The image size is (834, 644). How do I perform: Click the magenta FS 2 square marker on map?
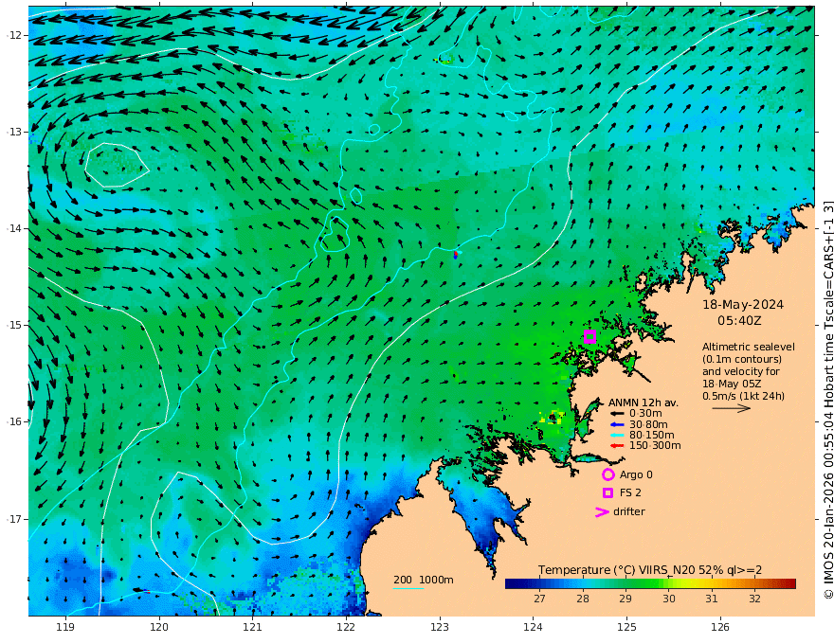click(589, 336)
